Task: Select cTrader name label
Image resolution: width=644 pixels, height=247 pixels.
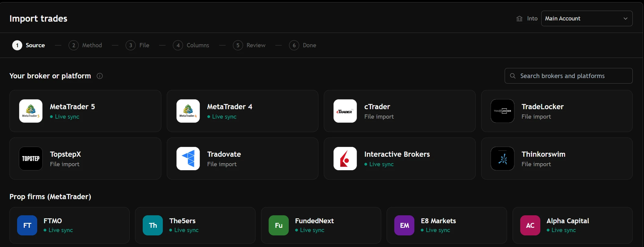Action: 377,107
